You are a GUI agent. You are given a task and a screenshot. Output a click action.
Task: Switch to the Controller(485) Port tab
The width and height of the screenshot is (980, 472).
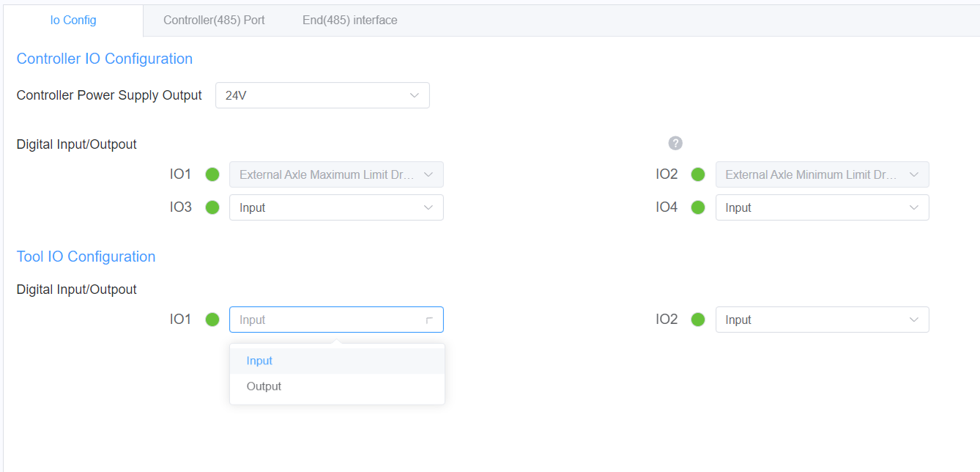(x=215, y=20)
